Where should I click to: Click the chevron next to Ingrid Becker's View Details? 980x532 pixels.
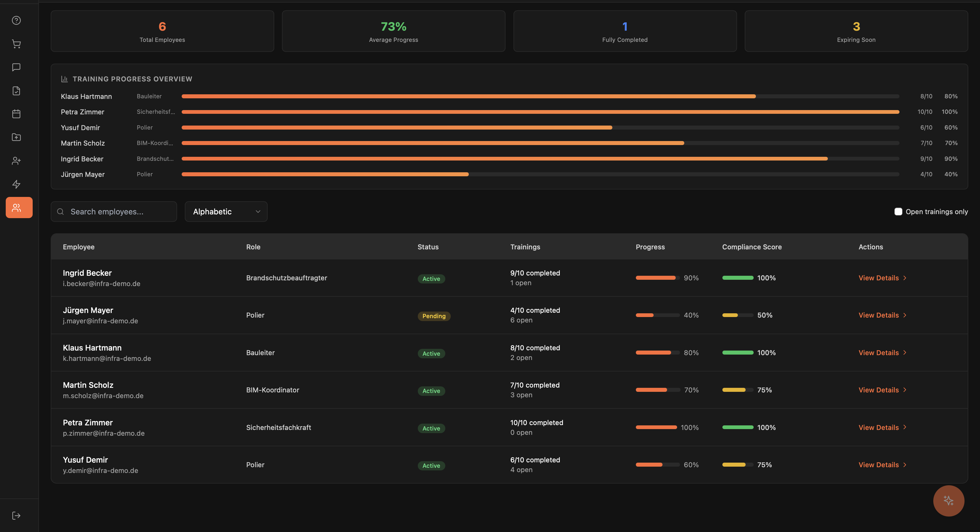[x=905, y=278]
